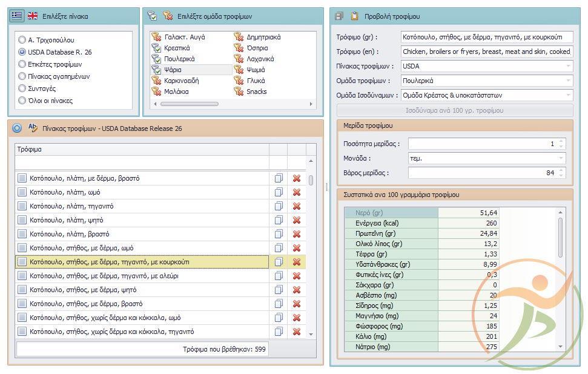Copy the row ending τηγανιτό, με αλεύρι

tap(279, 276)
